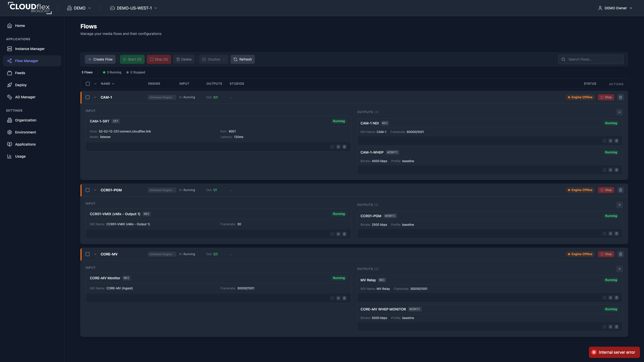Open Deploy in sidebar

click(x=32, y=85)
